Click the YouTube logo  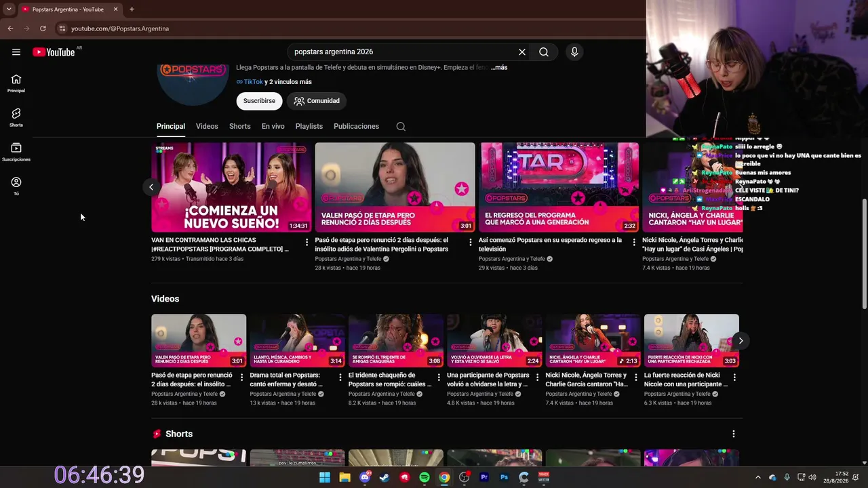point(54,52)
